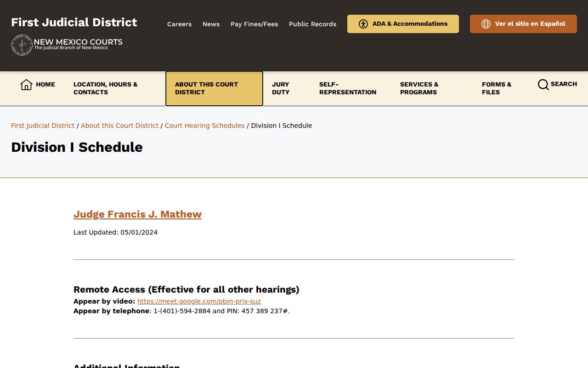This screenshot has height=368, width=588.
Task: Click the Division I Schedule heading
Action: point(77,147)
